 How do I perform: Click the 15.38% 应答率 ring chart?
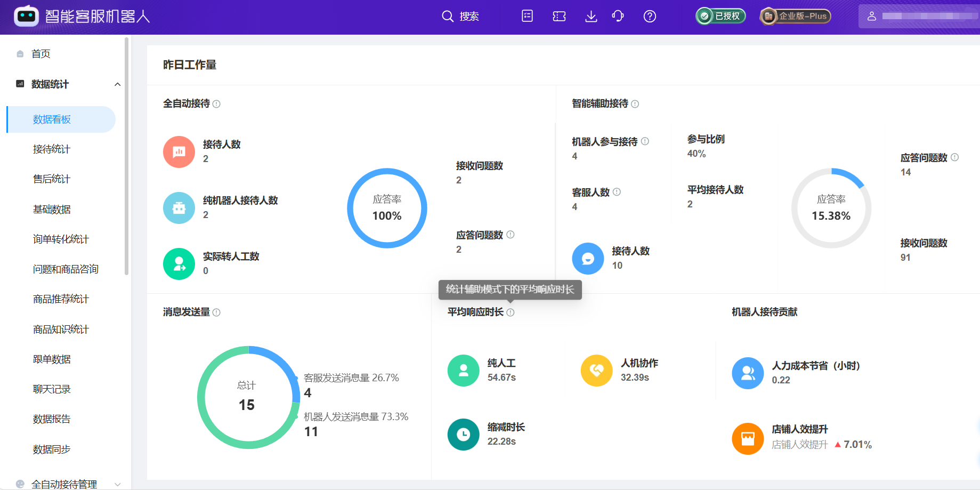pyautogui.click(x=831, y=208)
